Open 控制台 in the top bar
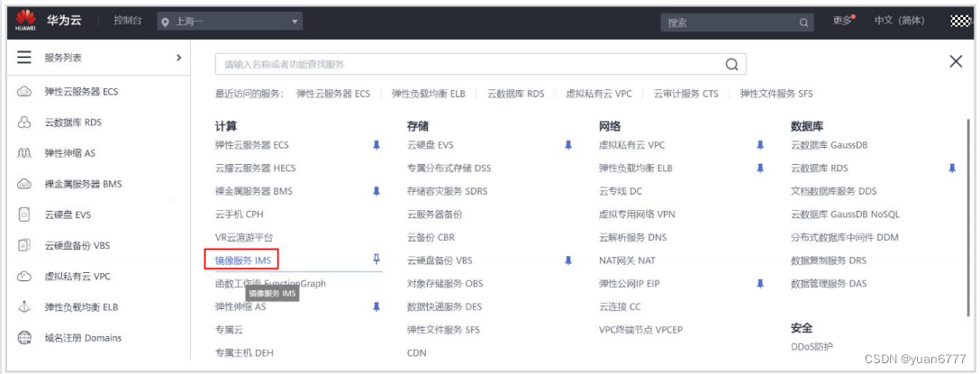 pos(128,21)
